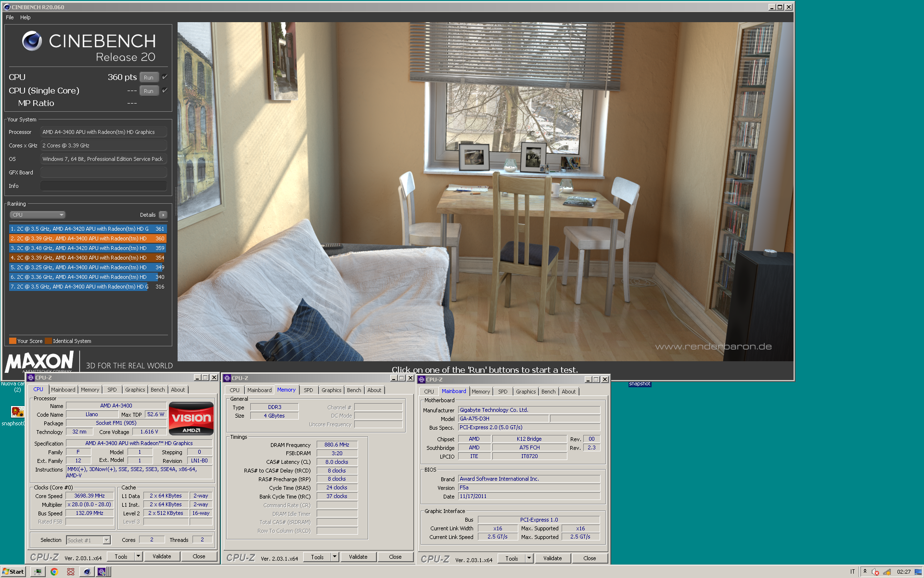Click the MAXON logo at the bottom left
This screenshot has height=578, width=924.
[39, 362]
